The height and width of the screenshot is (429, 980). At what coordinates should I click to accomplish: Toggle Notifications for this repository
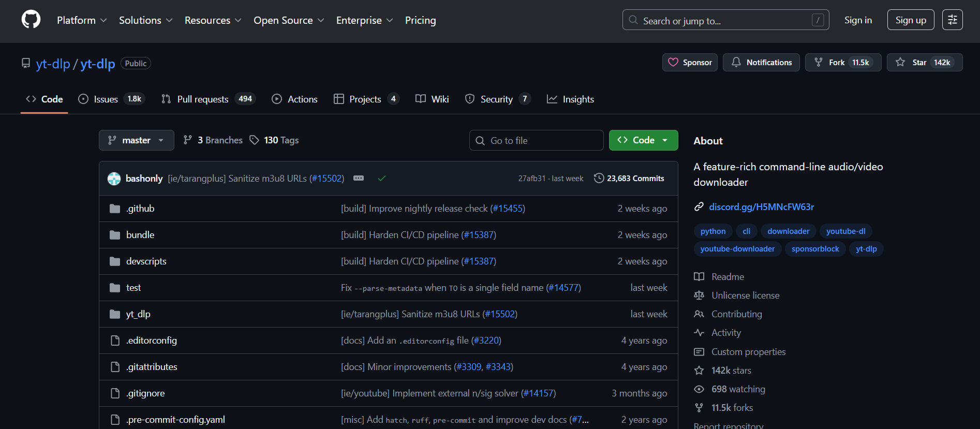(761, 63)
